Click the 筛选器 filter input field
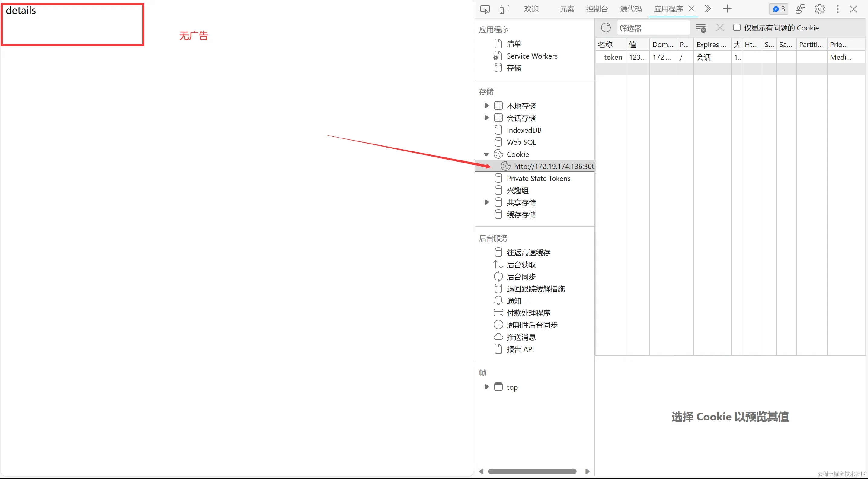This screenshot has width=868, height=479. [x=653, y=28]
